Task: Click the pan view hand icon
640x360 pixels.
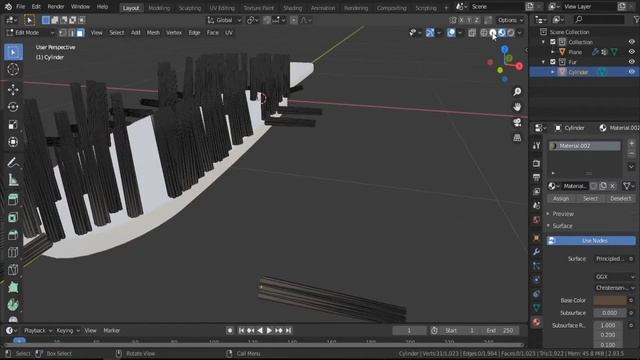Action: point(517,107)
